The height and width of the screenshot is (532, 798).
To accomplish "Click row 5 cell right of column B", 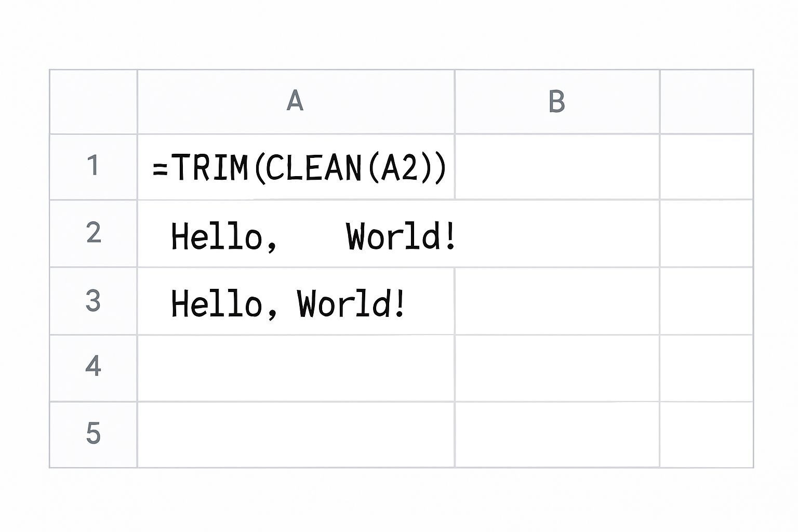I will (x=706, y=434).
